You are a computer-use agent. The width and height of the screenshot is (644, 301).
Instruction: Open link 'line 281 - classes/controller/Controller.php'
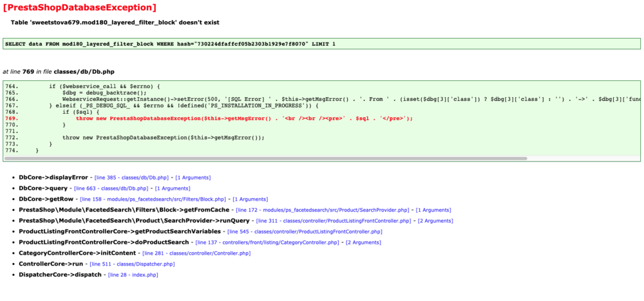196,253
